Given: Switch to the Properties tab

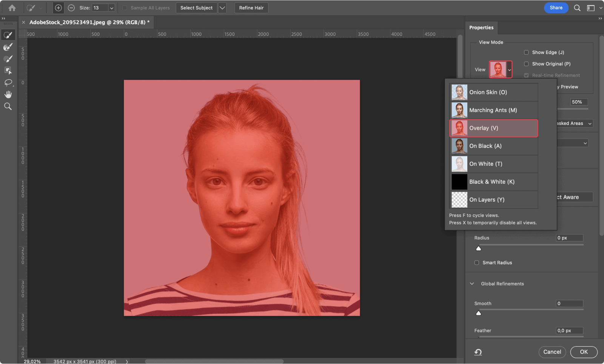Looking at the screenshot, I should pos(481,28).
